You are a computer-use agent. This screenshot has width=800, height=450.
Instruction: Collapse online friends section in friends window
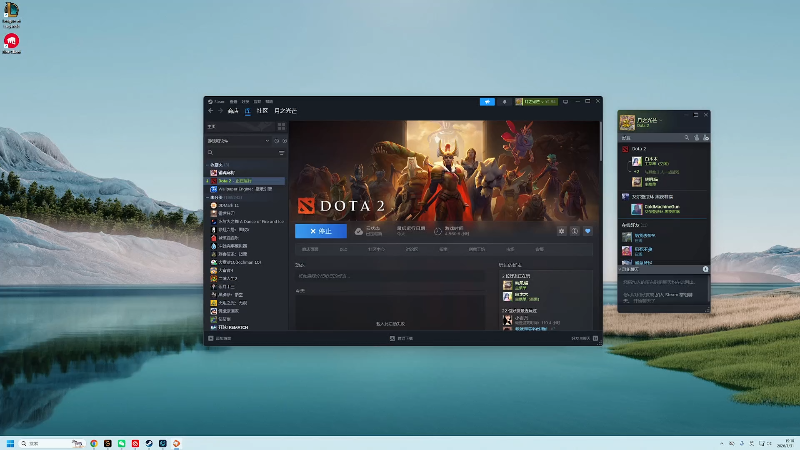634,224
